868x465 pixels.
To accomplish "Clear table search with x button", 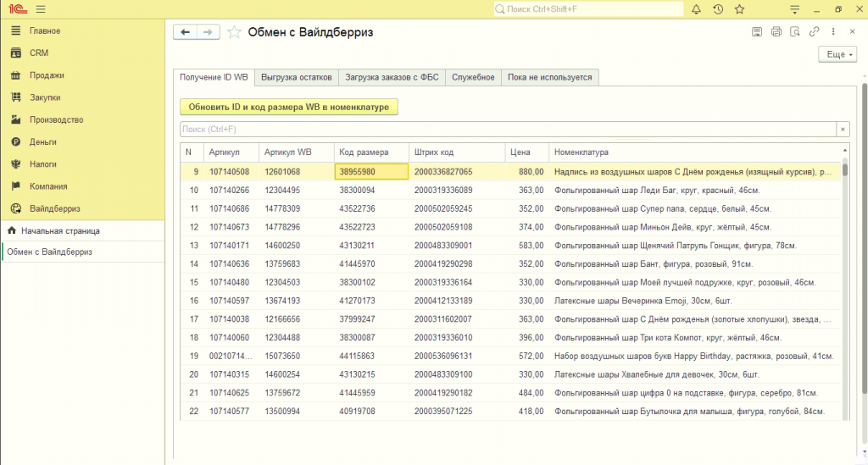I will pyautogui.click(x=843, y=129).
